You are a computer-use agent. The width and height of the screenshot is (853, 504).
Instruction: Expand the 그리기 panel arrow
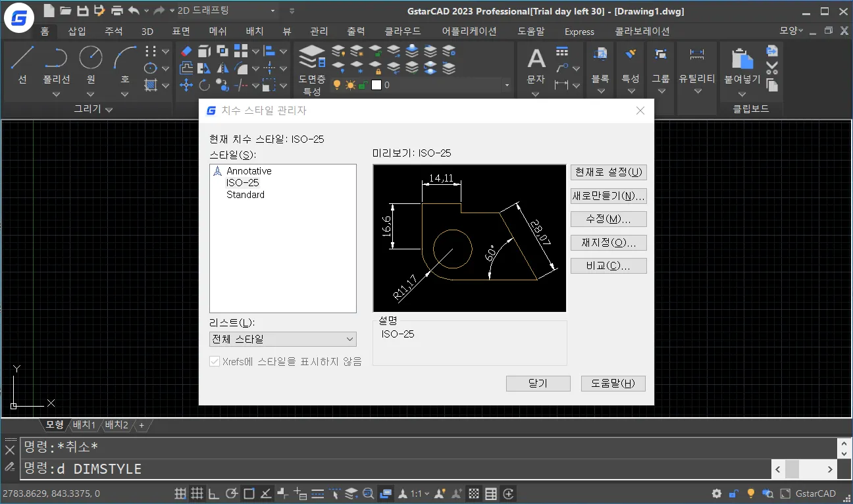pyautogui.click(x=109, y=109)
